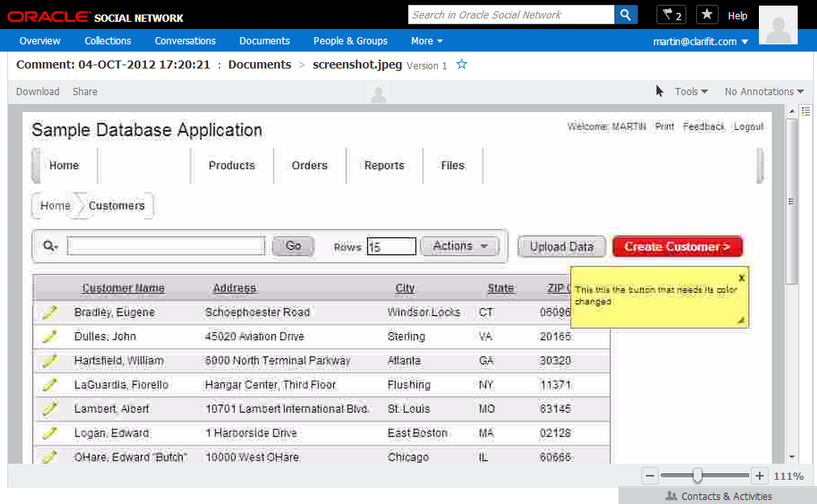This screenshot has height=504, width=817.
Task: Adjust the zoom level slider
Action: pyautogui.click(x=698, y=476)
